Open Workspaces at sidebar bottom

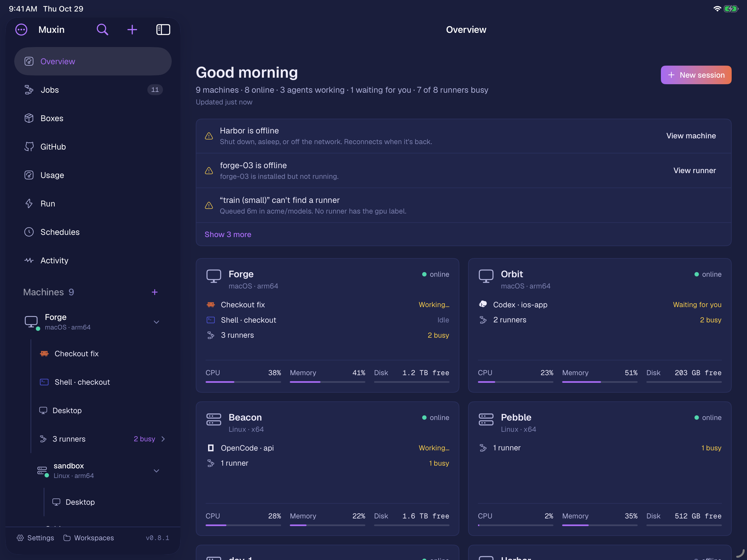tap(89, 538)
